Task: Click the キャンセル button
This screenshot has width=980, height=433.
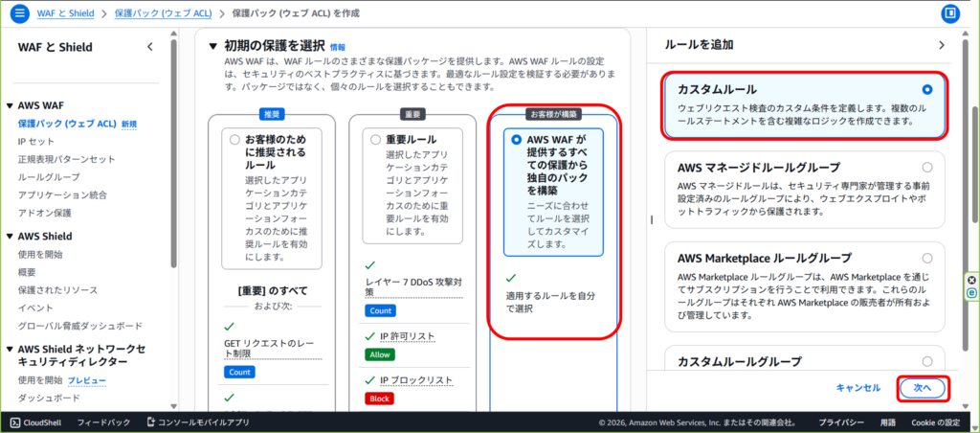Action: click(857, 388)
